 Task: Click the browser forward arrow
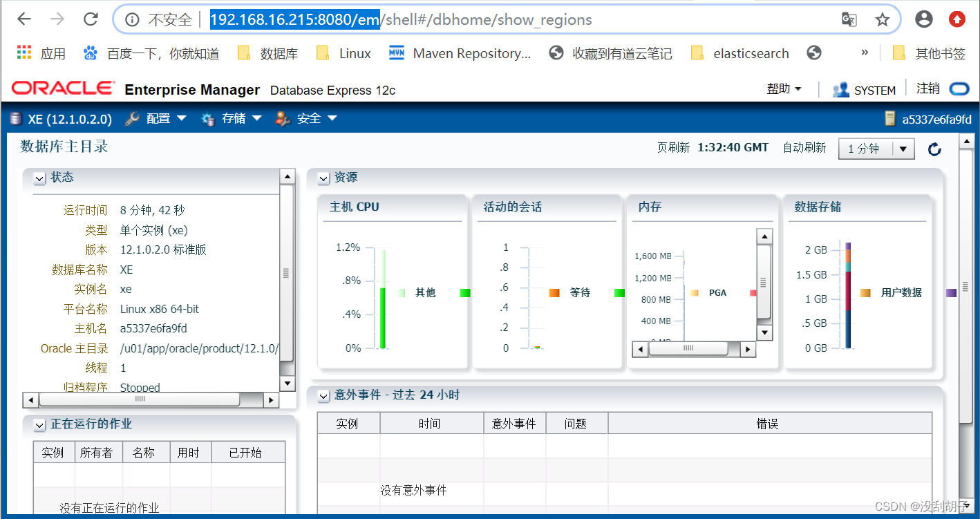(57, 19)
